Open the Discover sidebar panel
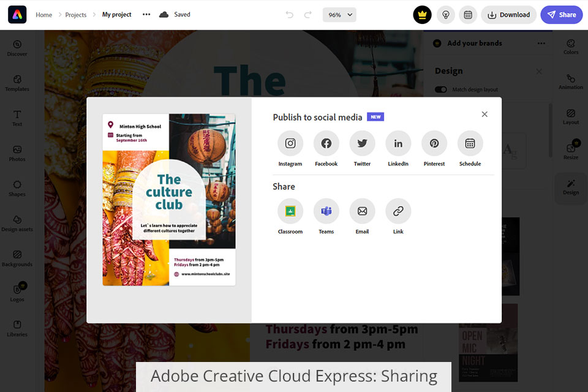Viewport: 588px width, 392px height. 17,48
